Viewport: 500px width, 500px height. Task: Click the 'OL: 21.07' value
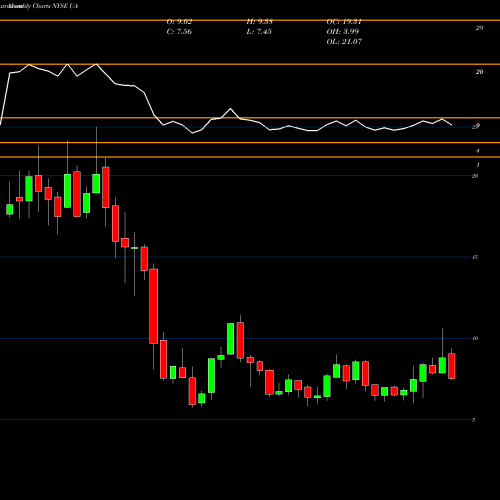(344, 42)
